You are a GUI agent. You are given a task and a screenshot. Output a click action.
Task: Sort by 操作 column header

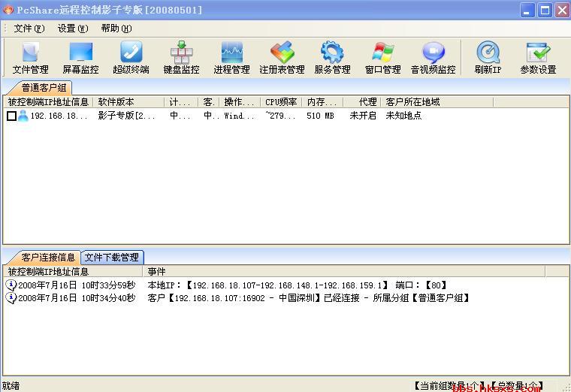[240, 102]
